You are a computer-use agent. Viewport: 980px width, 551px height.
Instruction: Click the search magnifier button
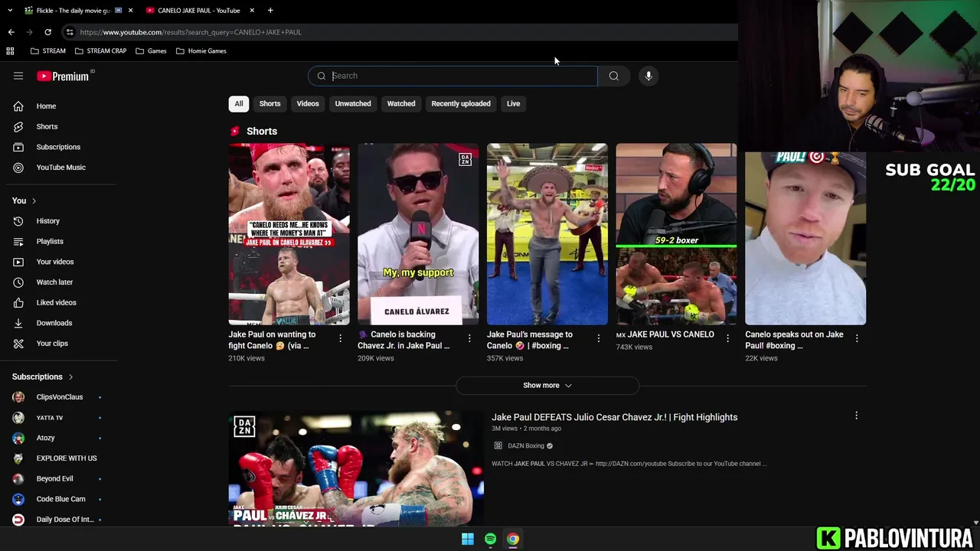click(x=613, y=76)
